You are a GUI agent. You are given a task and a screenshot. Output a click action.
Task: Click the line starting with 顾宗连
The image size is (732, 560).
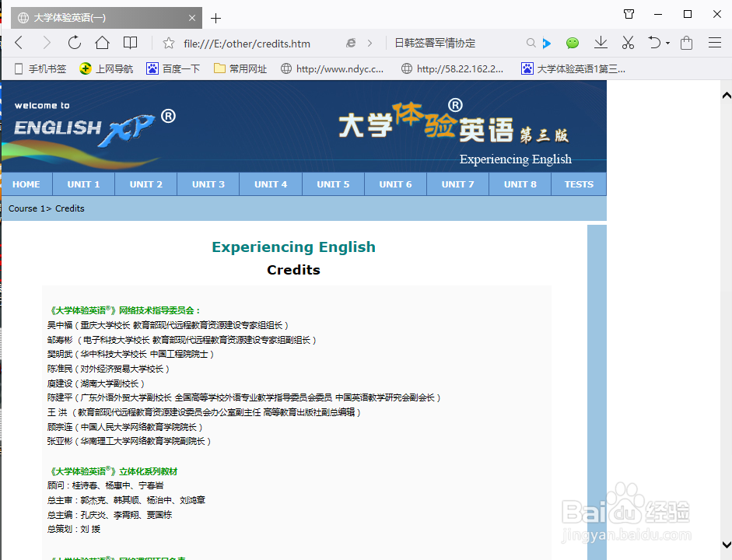click(x=125, y=427)
